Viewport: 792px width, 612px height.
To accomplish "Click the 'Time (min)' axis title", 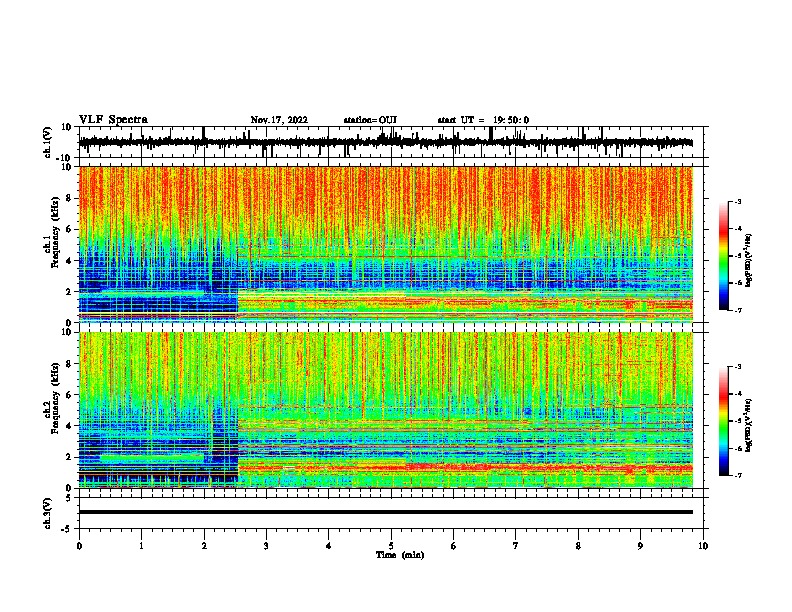I will click(400, 555).
